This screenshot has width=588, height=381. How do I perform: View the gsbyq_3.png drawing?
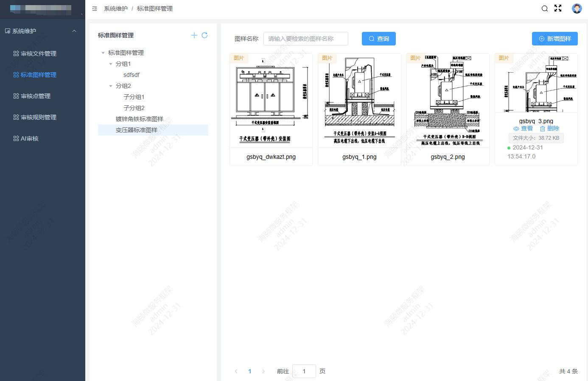(x=523, y=129)
